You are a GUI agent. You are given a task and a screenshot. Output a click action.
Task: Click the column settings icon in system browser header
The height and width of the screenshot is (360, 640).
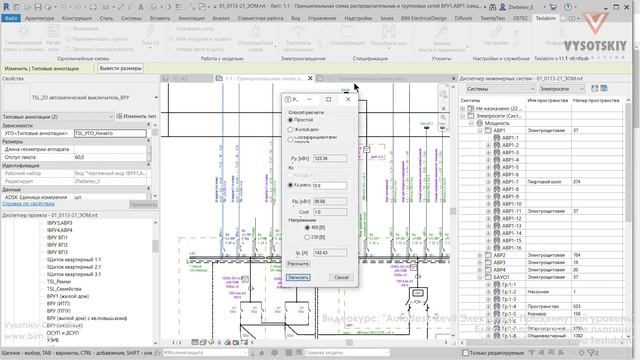(604, 89)
